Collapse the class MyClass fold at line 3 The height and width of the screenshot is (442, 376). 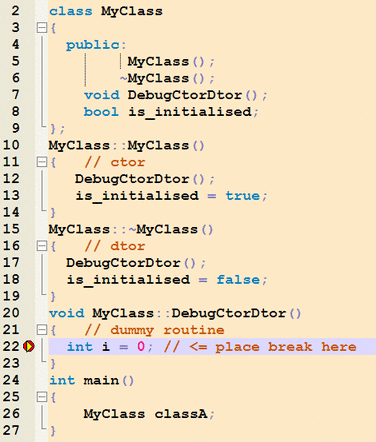42,28
